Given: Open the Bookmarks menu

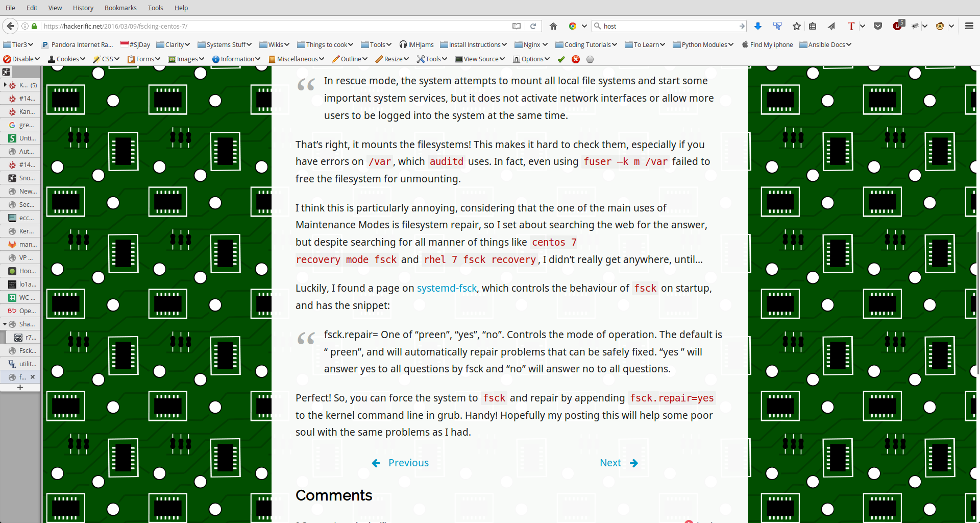Looking at the screenshot, I should pyautogui.click(x=120, y=8).
